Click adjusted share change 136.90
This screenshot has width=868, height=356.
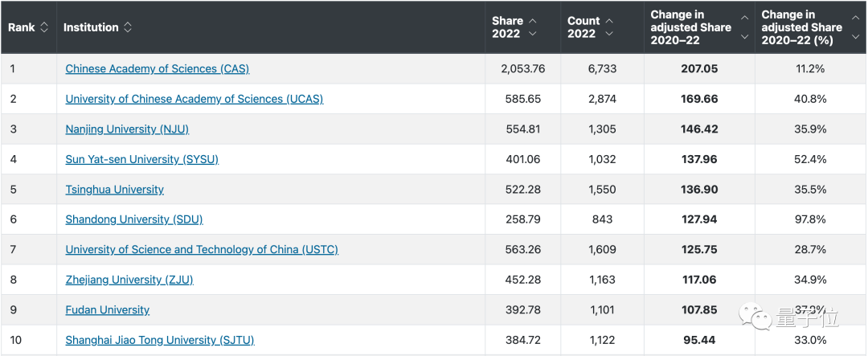[699, 190]
